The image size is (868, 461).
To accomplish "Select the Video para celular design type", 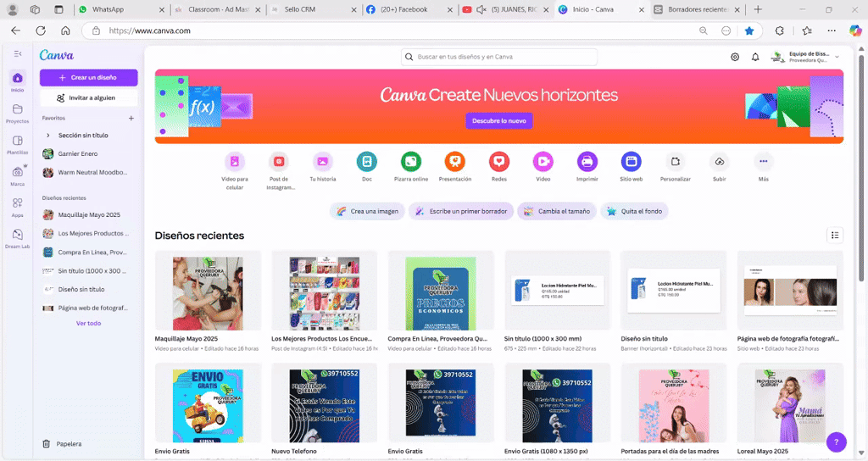I will click(235, 162).
